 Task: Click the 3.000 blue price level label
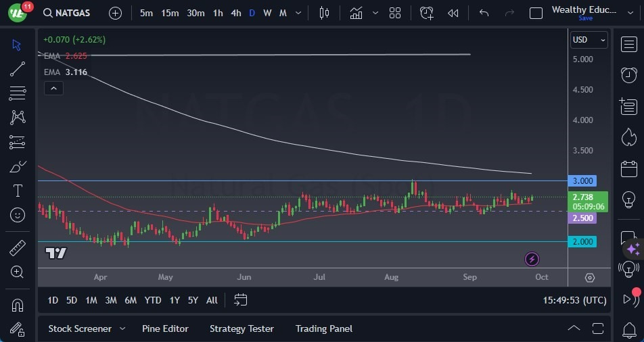click(582, 180)
